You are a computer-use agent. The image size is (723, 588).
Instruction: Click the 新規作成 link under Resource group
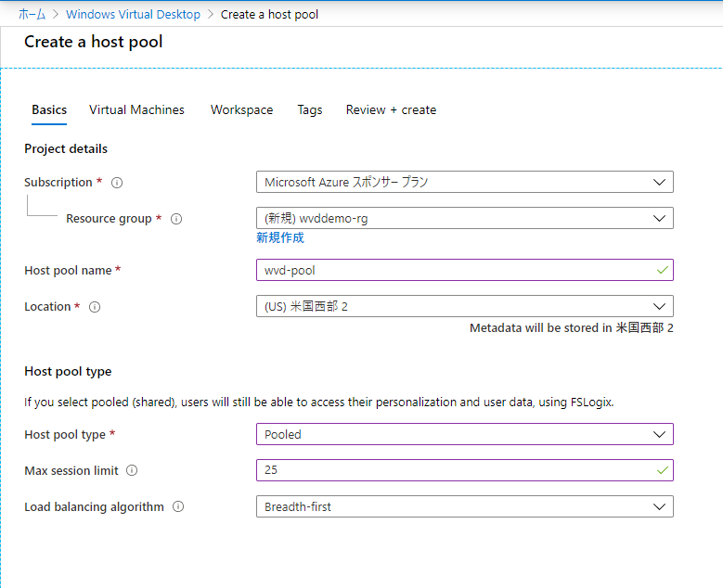[280, 238]
